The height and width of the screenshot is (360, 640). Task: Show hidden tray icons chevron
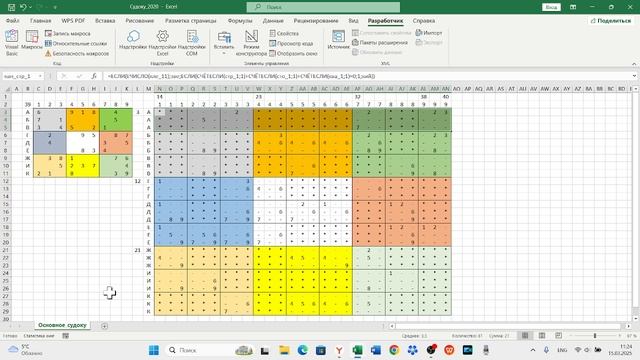(533, 350)
